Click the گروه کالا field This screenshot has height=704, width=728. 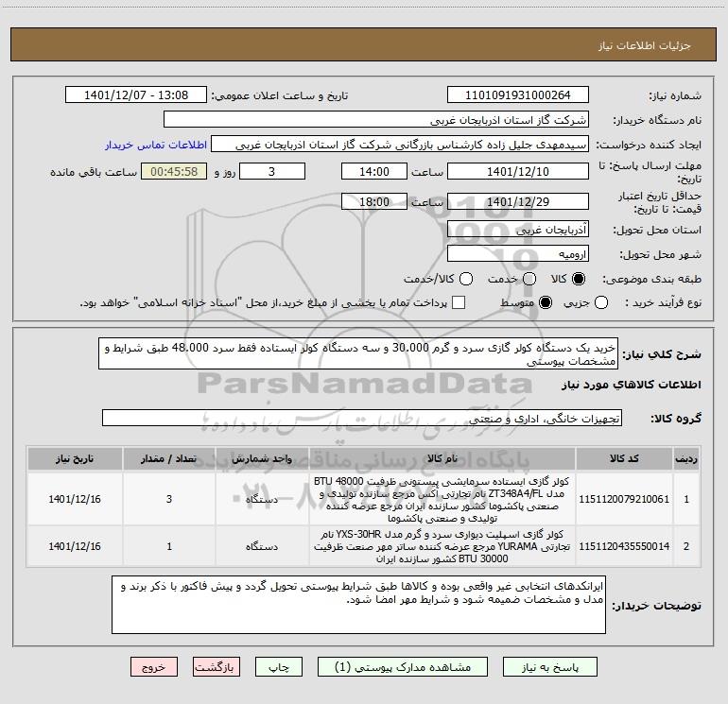tap(362, 418)
